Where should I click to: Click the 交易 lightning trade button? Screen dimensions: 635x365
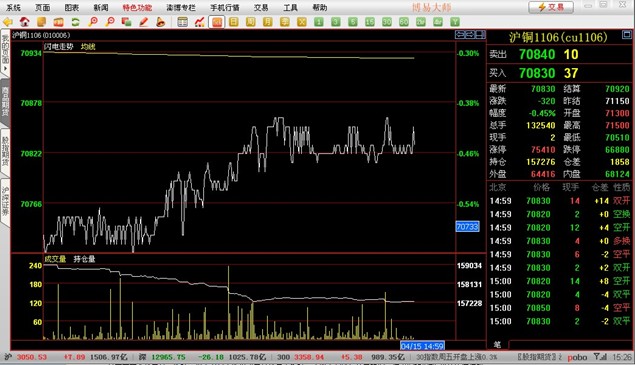pos(551,7)
